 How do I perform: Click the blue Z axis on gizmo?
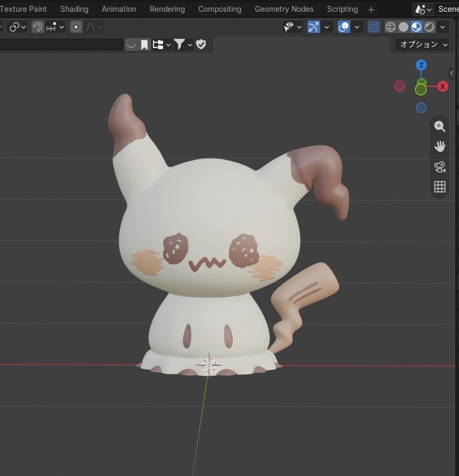click(x=421, y=65)
